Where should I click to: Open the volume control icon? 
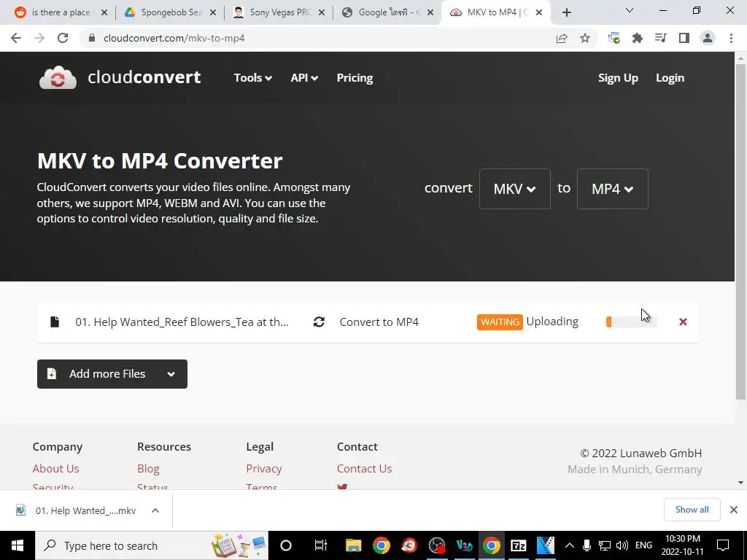(622, 545)
